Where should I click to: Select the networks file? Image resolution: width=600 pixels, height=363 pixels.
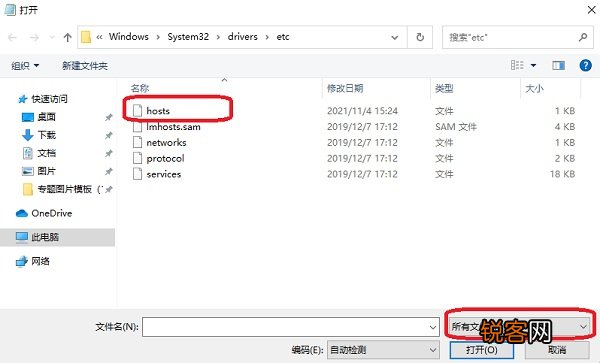coord(166,143)
